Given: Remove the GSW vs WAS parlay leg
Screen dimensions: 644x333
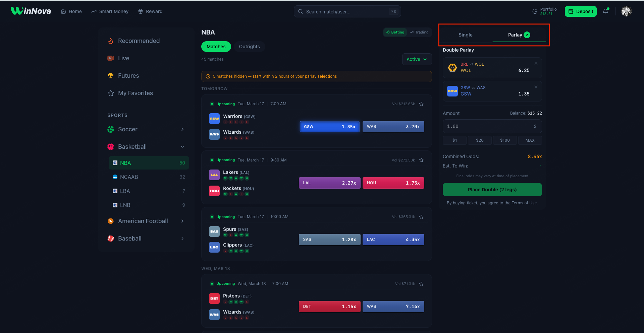Looking at the screenshot, I should (536, 87).
